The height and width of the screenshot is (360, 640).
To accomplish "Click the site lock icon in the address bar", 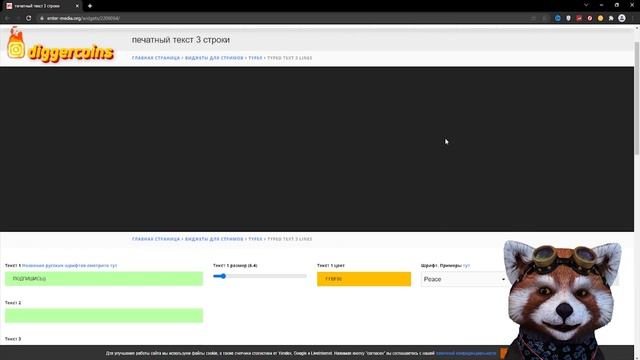I will coord(42,18).
